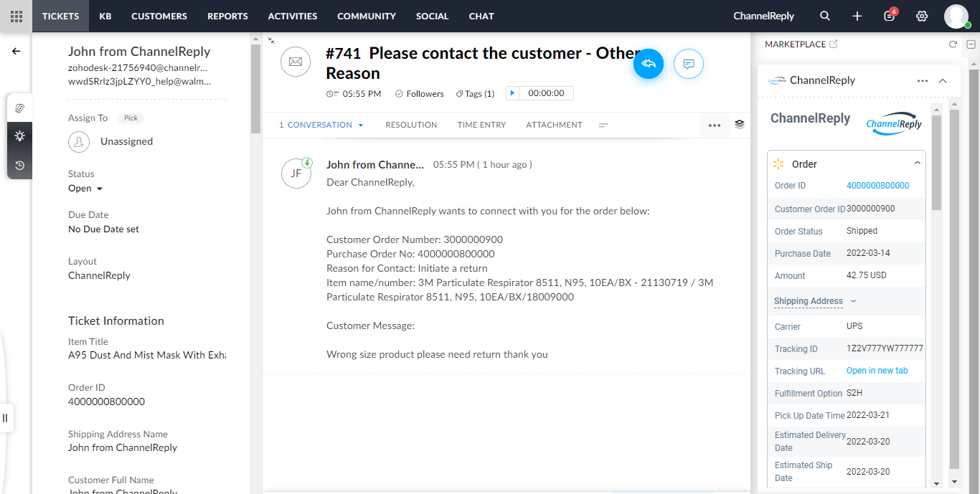980x494 pixels.
Task: Open Tracking URL in new tab
Action: (x=877, y=371)
